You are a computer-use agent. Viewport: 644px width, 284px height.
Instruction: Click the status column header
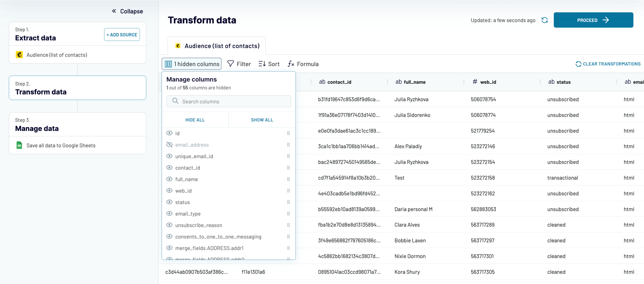[578, 82]
